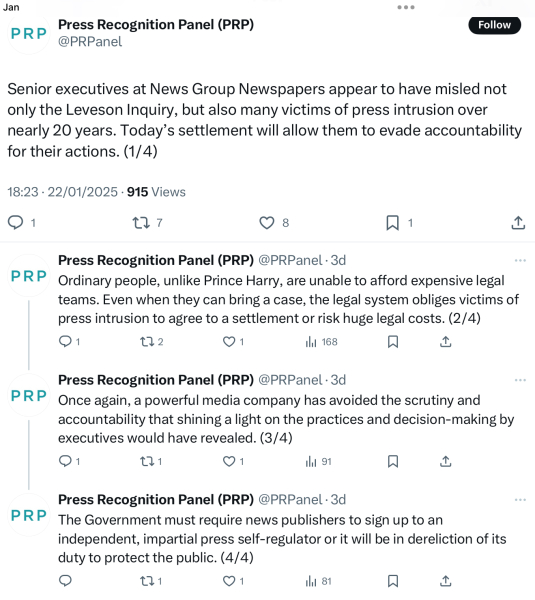The width and height of the screenshot is (535, 600).
Task: Follow the Press Recognition Panel account
Action: (x=494, y=25)
